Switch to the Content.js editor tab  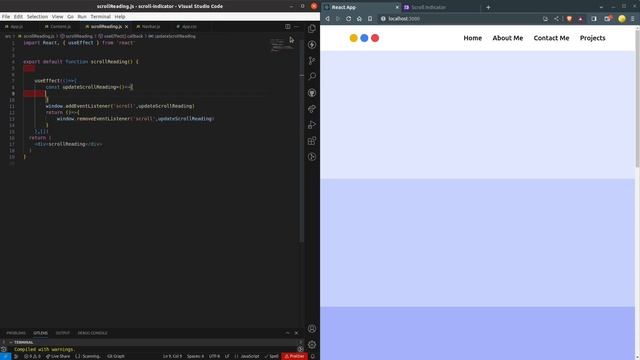point(60,27)
